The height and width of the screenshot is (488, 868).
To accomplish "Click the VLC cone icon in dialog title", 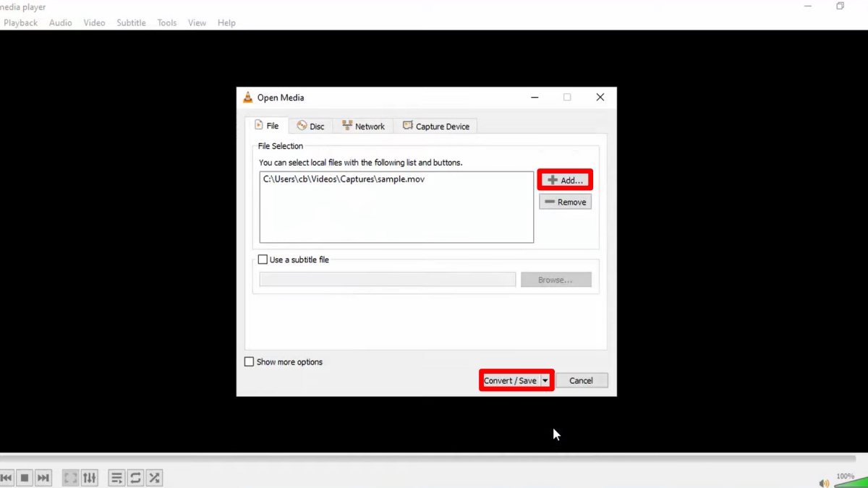I will (x=247, y=97).
